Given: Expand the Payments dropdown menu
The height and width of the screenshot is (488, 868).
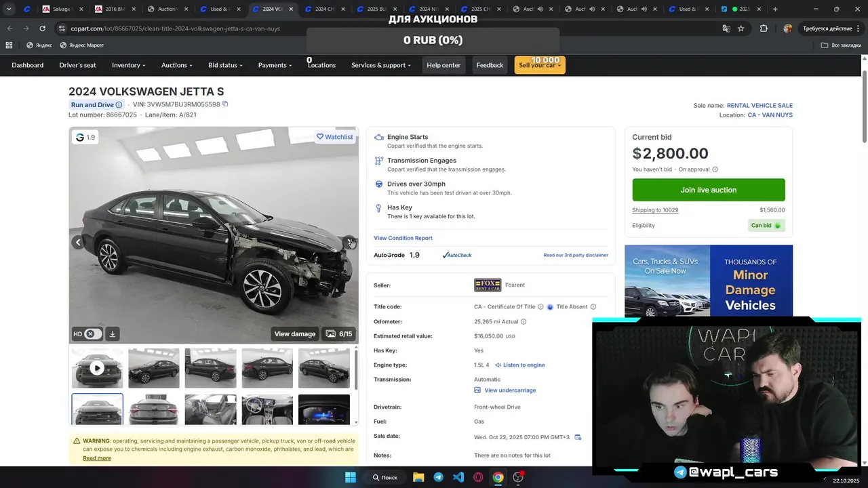Looking at the screenshot, I should (x=275, y=65).
